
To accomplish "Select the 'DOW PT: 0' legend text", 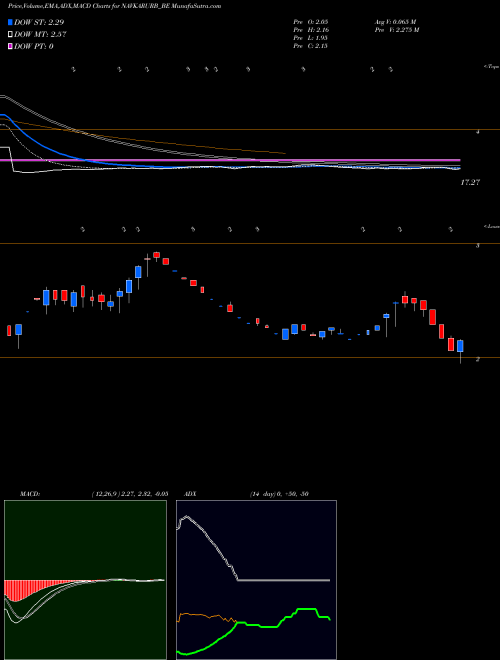I will [34, 46].
